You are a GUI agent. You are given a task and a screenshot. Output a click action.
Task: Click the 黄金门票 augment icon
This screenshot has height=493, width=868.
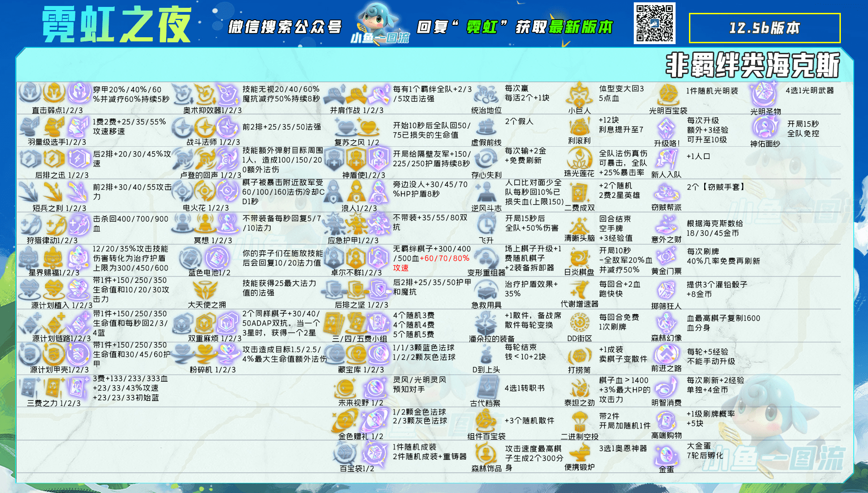pos(666,257)
